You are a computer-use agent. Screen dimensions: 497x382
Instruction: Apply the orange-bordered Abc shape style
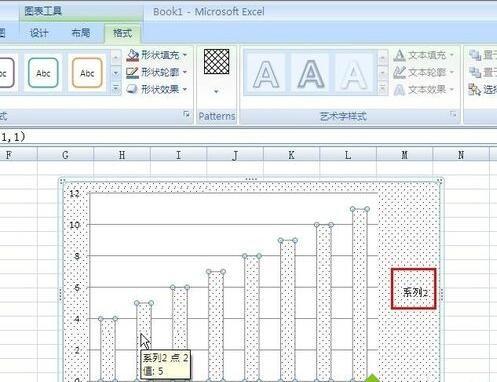[x=87, y=73]
